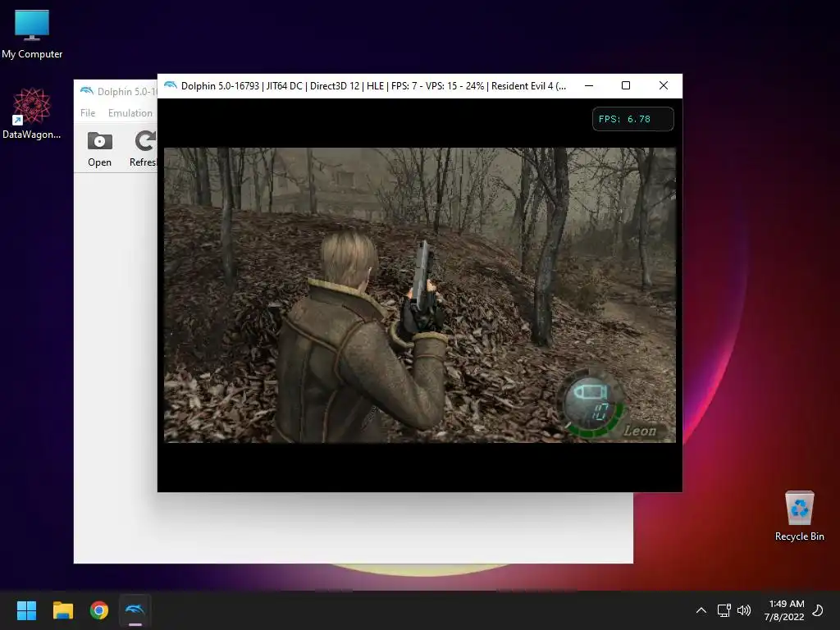Open network status tray icon
Viewport: 840px width, 630px height.
[x=724, y=610]
